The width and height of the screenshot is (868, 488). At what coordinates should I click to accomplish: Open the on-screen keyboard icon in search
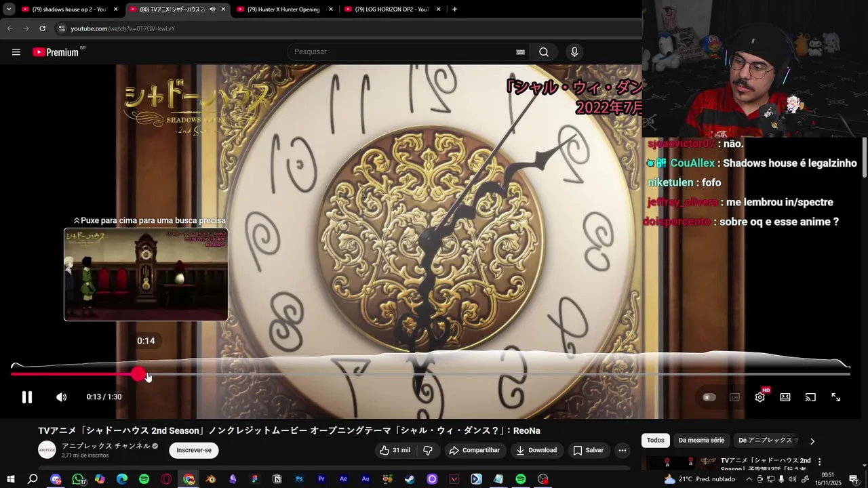click(x=520, y=52)
